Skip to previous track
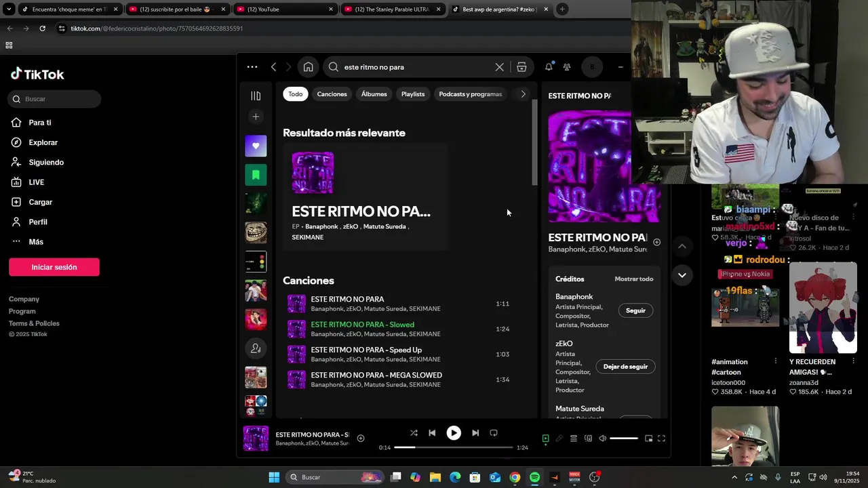Screen dimensions: 868x488 [x=432, y=433]
